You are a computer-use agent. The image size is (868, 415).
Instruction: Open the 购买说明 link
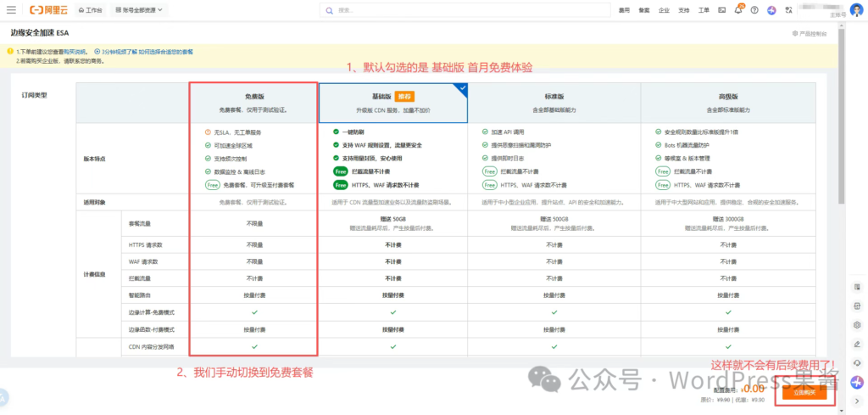coord(75,52)
